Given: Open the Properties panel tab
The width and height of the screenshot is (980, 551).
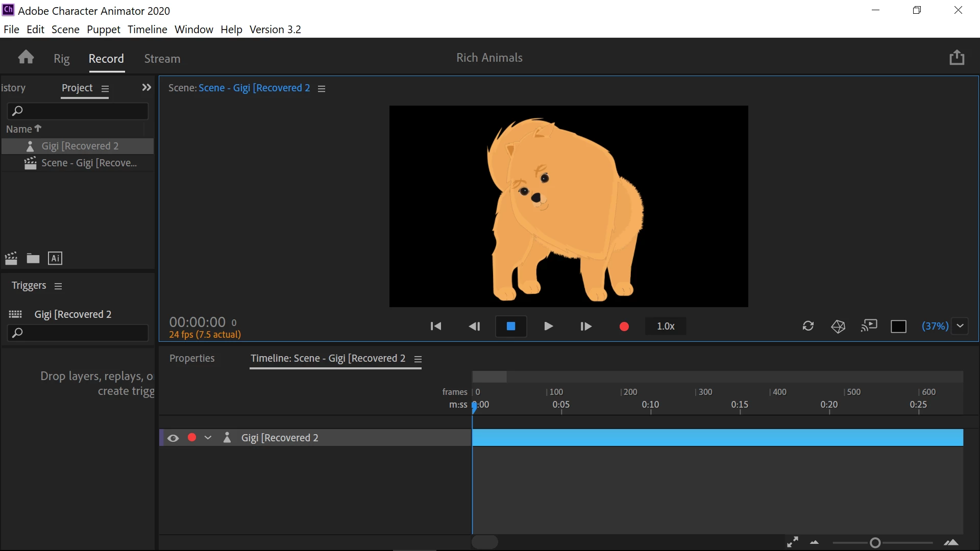Looking at the screenshot, I should (x=192, y=358).
